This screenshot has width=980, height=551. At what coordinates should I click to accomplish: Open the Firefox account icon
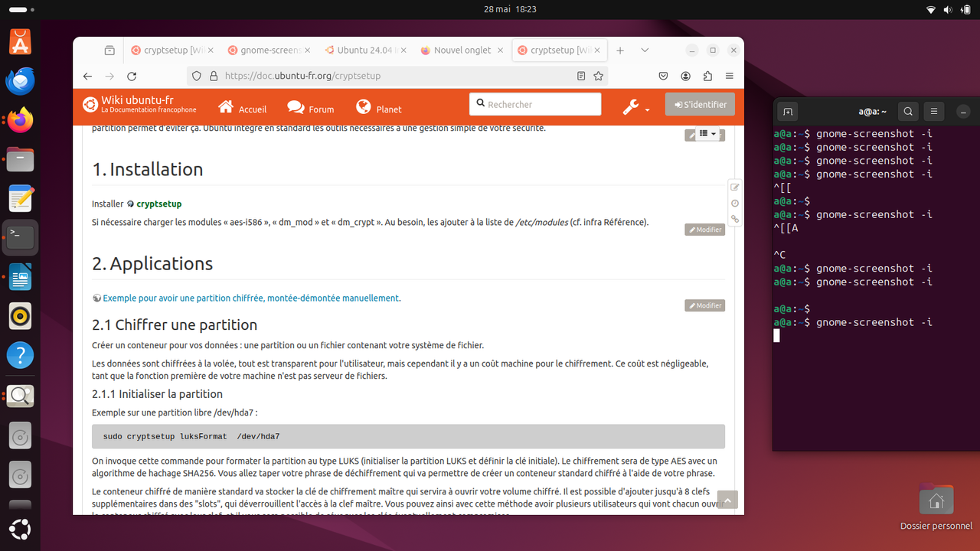coord(686,77)
